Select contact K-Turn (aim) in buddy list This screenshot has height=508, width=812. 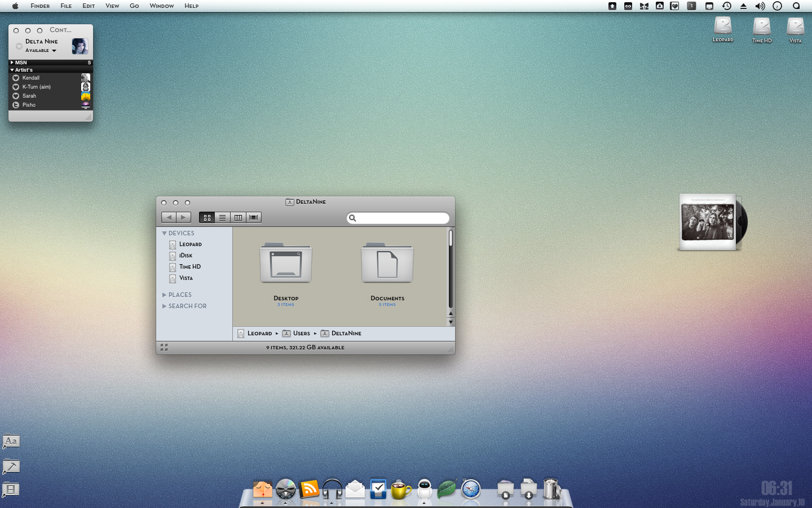click(x=51, y=87)
